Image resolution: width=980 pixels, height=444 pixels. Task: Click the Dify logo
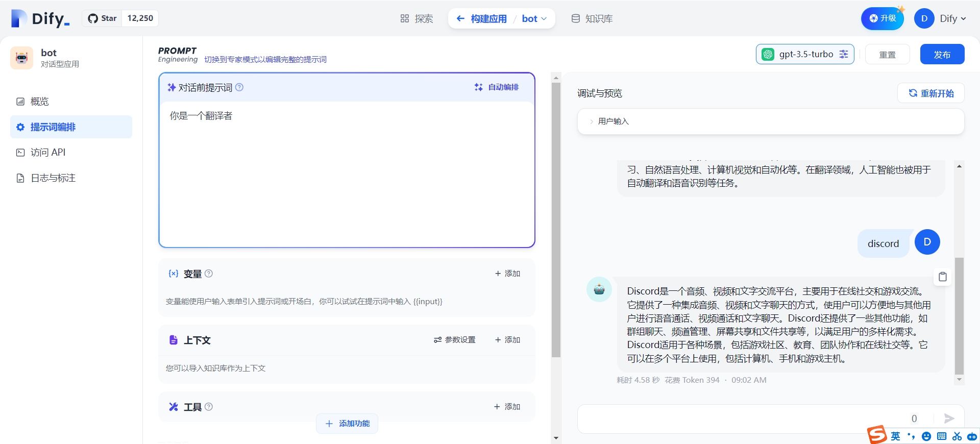point(40,18)
